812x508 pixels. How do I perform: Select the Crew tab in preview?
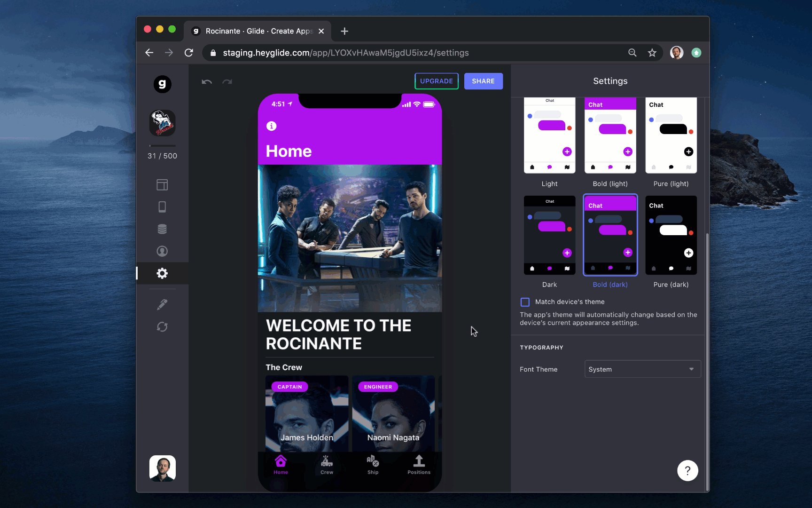tap(327, 465)
